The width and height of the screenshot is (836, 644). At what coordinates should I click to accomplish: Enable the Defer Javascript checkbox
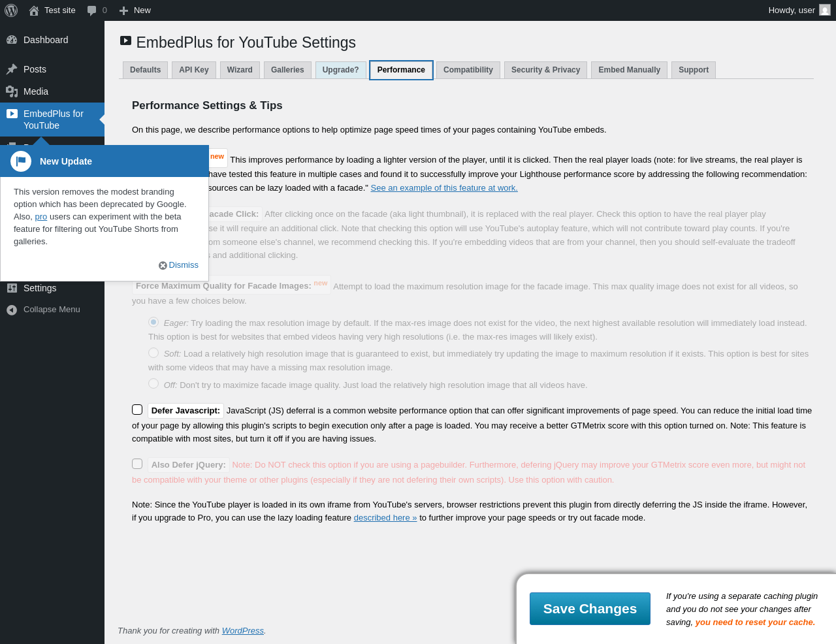point(137,410)
